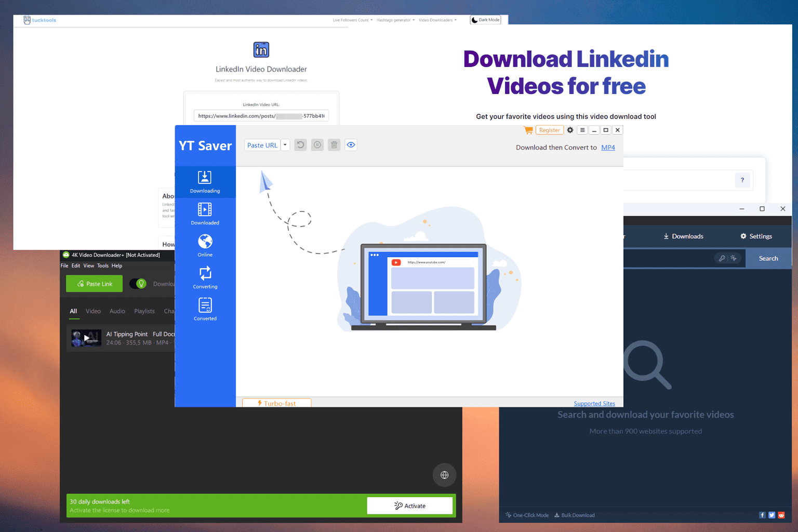Screen dimensions: 798x532
Task: Click the LinkedIn Video URL input field
Action: click(261, 115)
